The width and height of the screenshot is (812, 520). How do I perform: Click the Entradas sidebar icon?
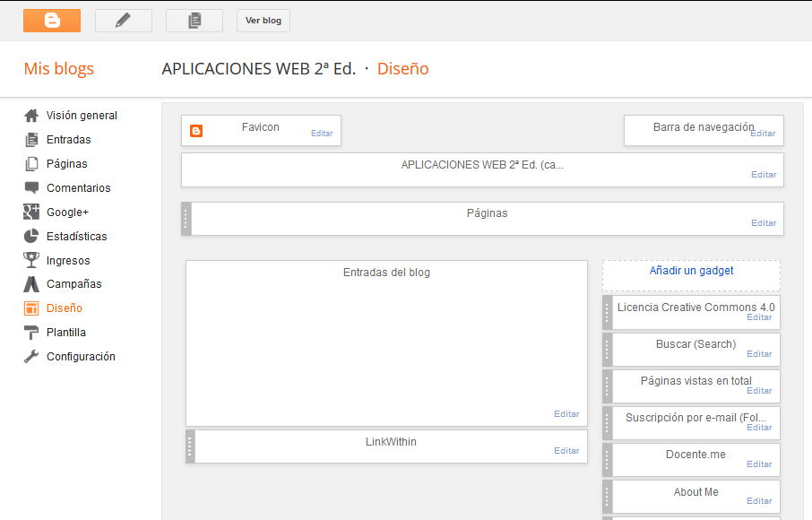coord(31,139)
